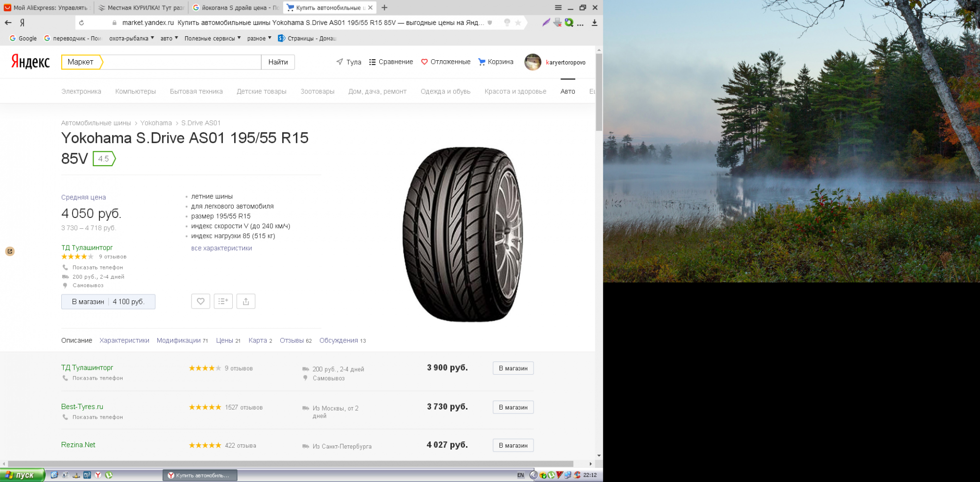The width and height of the screenshot is (980, 482).
Task: Go to 'Автомобильные шины' breadcrumb
Action: coord(96,123)
